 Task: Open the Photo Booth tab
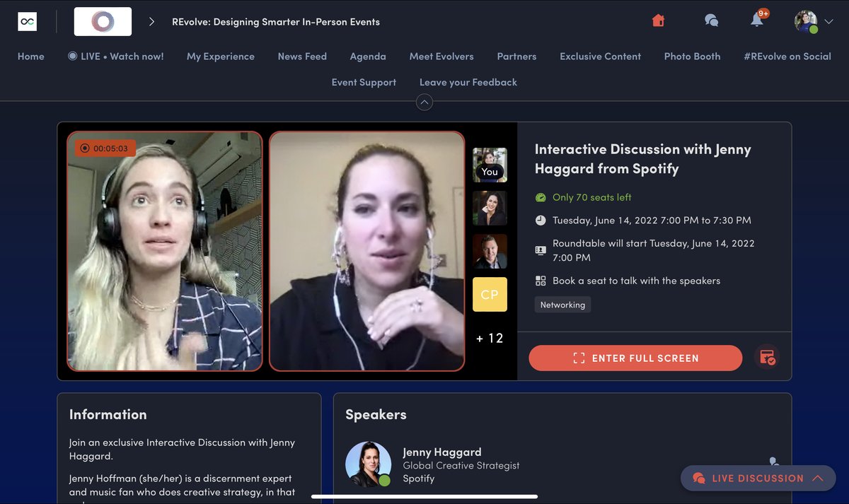click(x=692, y=57)
